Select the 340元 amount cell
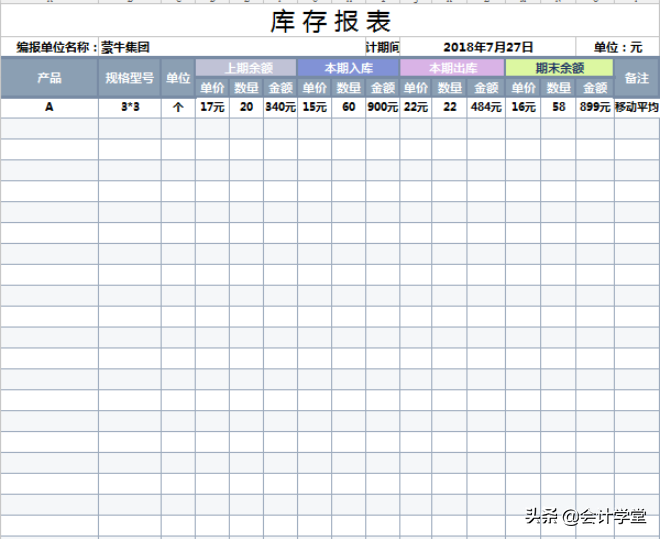 pos(280,107)
